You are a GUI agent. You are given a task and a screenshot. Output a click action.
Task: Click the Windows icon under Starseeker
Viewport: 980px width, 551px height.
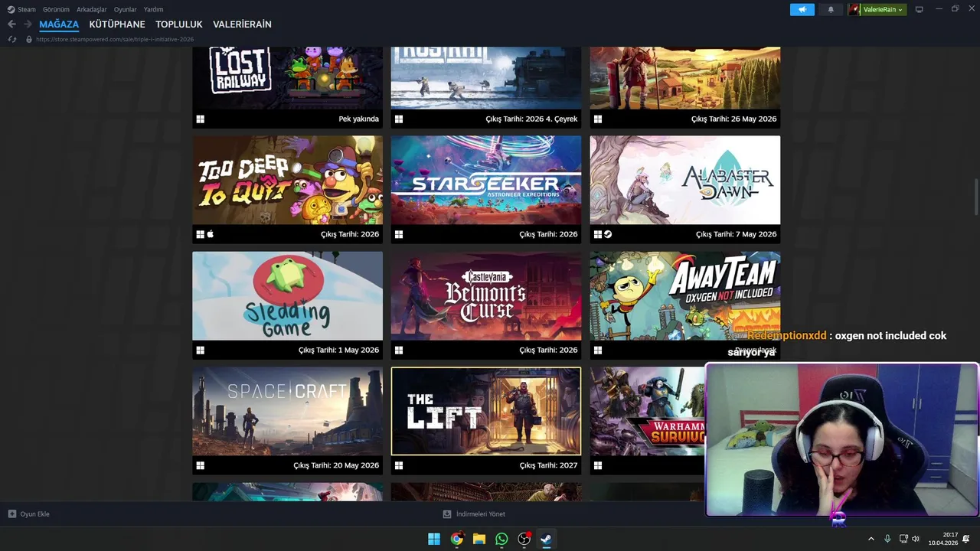pyautogui.click(x=399, y=234)
